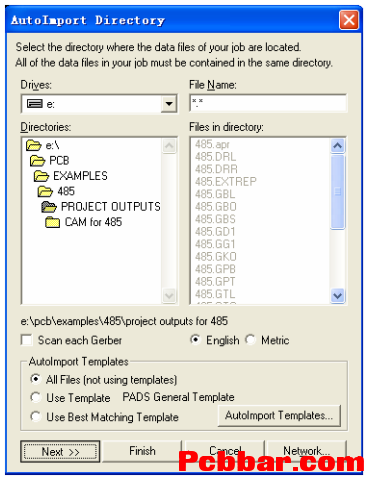Screen dimensions: 367x477
Task: Click file 485.apr in the list
Action: click(212, 145)
